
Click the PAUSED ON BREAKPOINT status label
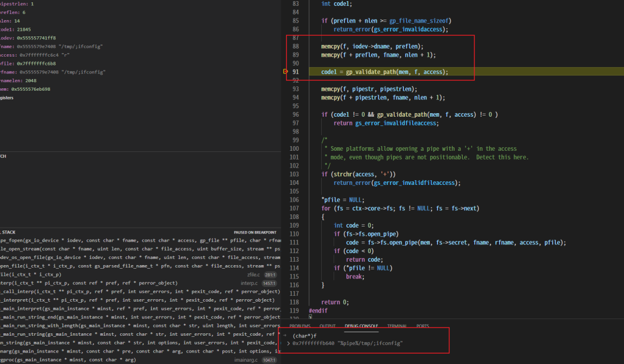pos(255,232)
